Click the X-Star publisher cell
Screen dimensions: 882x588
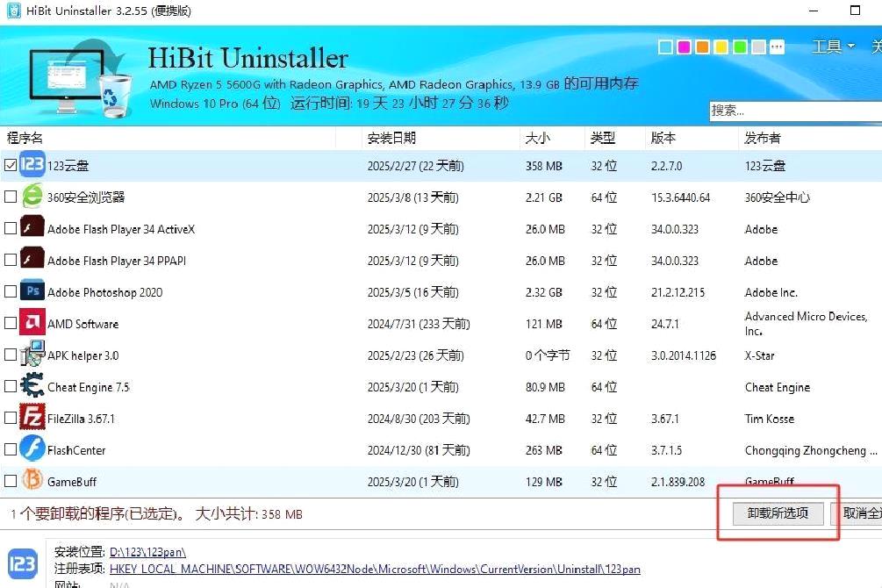(x=759, y=355)
